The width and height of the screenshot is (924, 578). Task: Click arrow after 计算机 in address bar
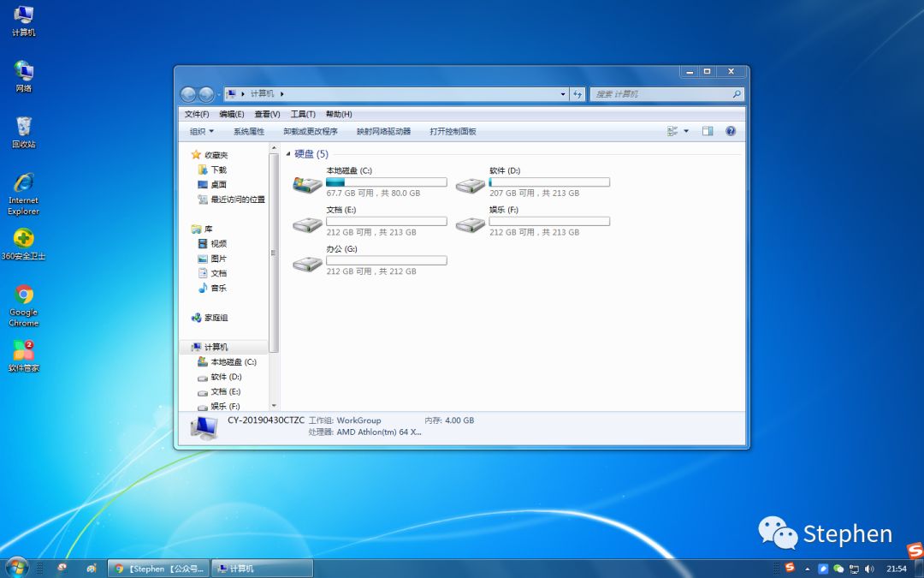click(282, 94)
